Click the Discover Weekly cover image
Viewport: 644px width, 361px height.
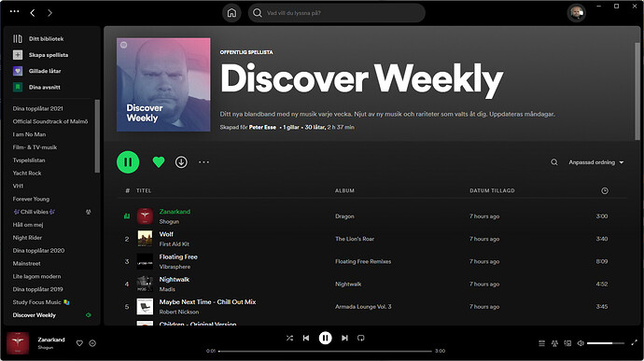click(163, 85)
